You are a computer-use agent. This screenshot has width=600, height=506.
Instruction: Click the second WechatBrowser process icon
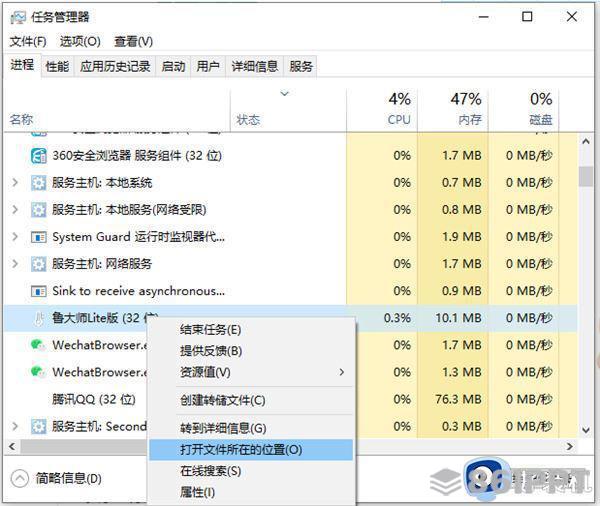38,372
